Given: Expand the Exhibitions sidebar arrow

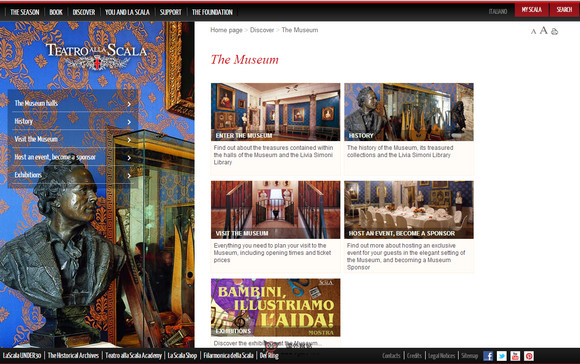Looking at the screenshot, I should click(129, 175).
